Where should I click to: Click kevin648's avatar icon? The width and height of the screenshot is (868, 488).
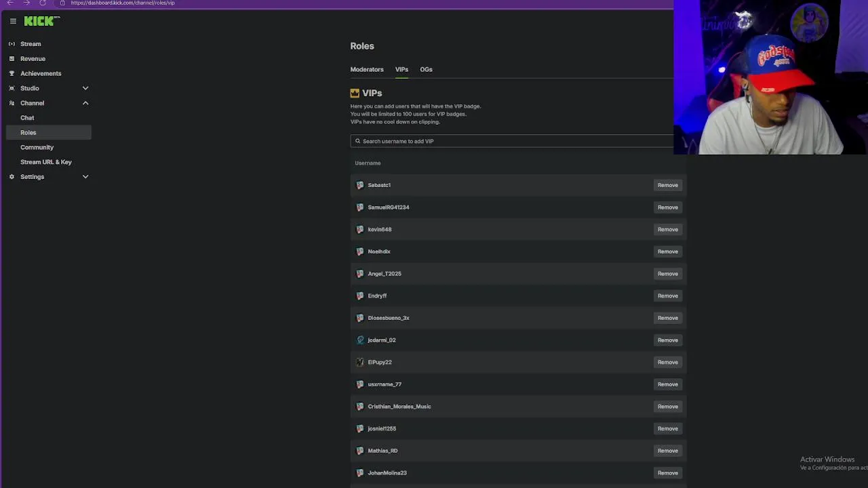coord(360,229)
